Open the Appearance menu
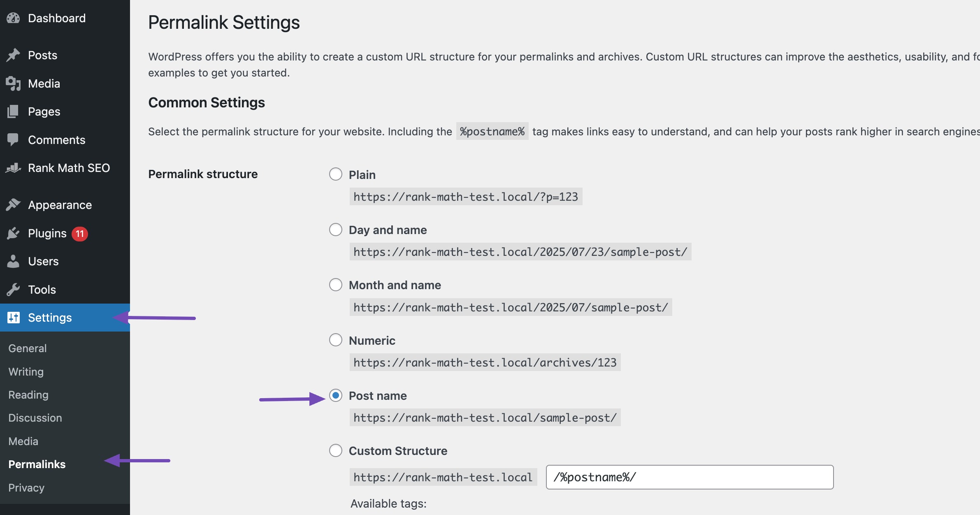This screenshot has height=515, width=980. pyautogui.click(x=65, y=205)
